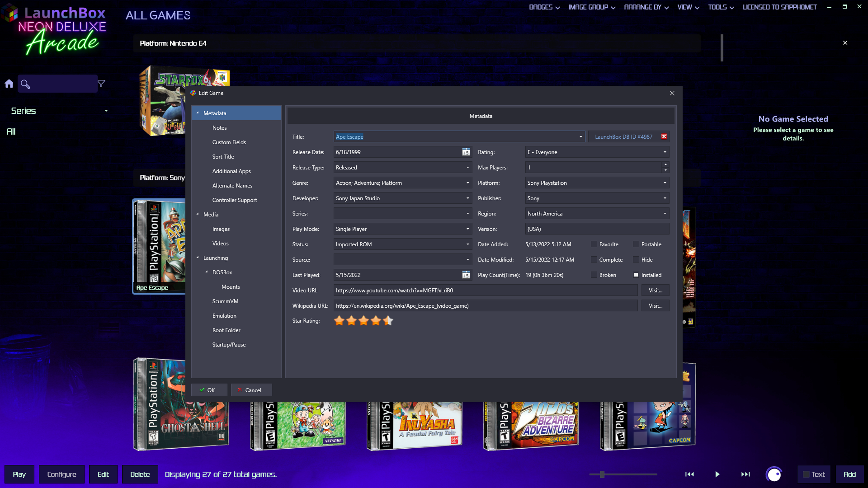Open the Image Group menu
This screenshot has height=488, width=868.
click(x=591, y=7)
